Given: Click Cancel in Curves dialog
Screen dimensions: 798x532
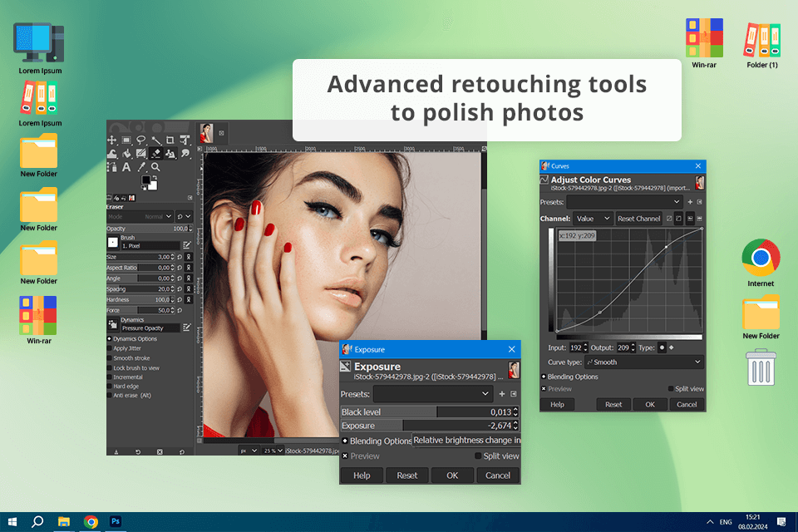Looking at the screenshot, I should (687, 404).
